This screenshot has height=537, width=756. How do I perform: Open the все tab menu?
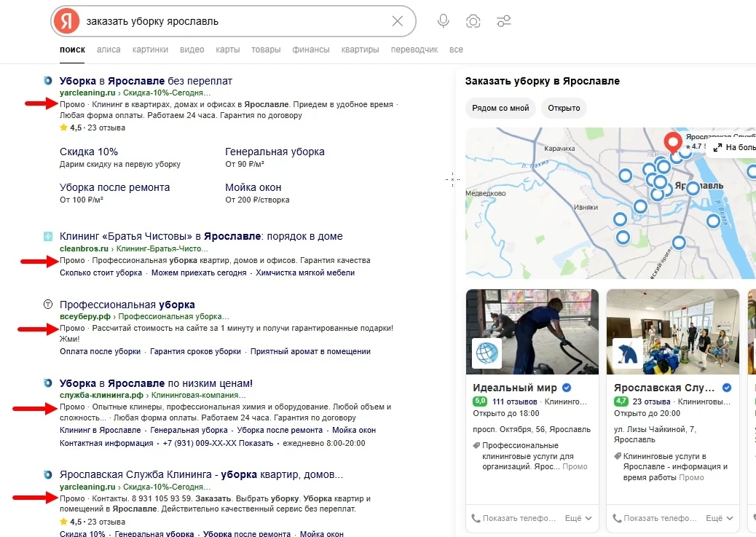456,50
